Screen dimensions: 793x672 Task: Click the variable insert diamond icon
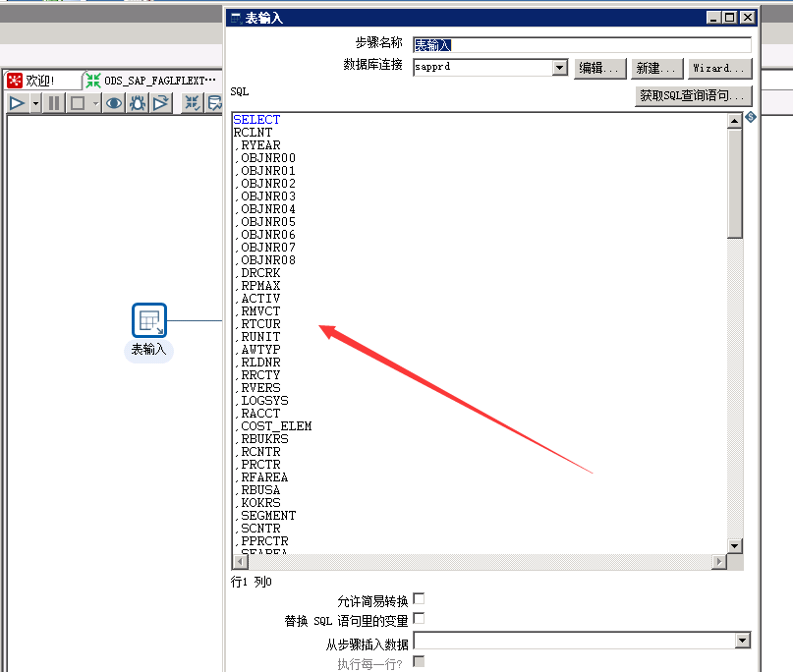point(751,117)
